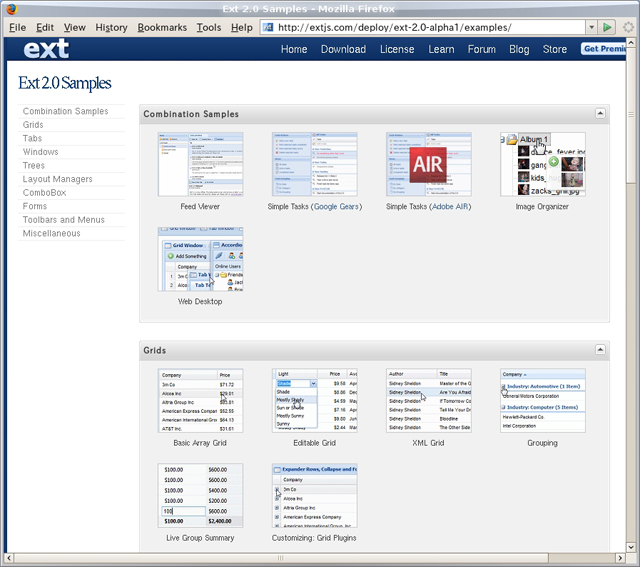Screen dimensions: 640x567
Task: Select Layout Managers in sidebar
Action: (58, 179)
